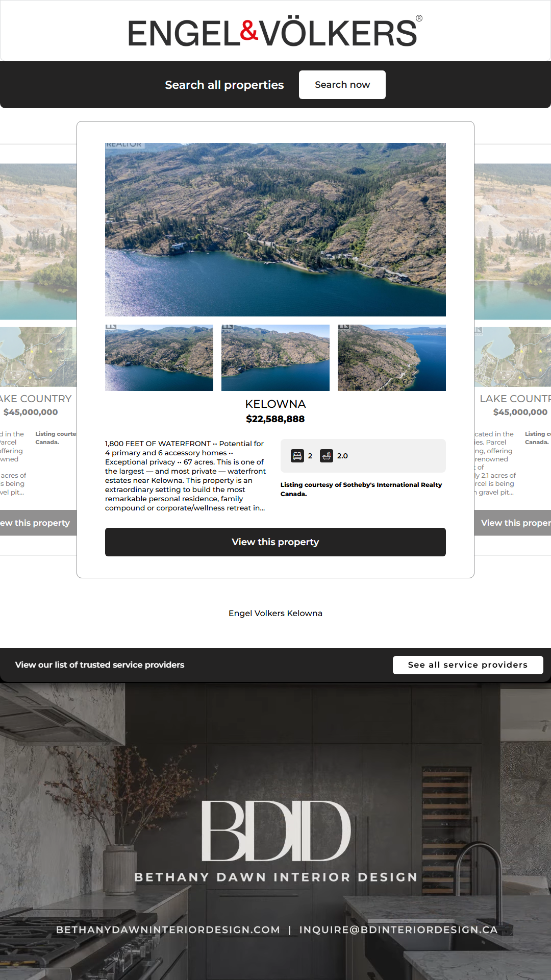Open the main Kelowna aerial photo
The height and width of the screenshot is (980, 551).
tap(275, 230)
